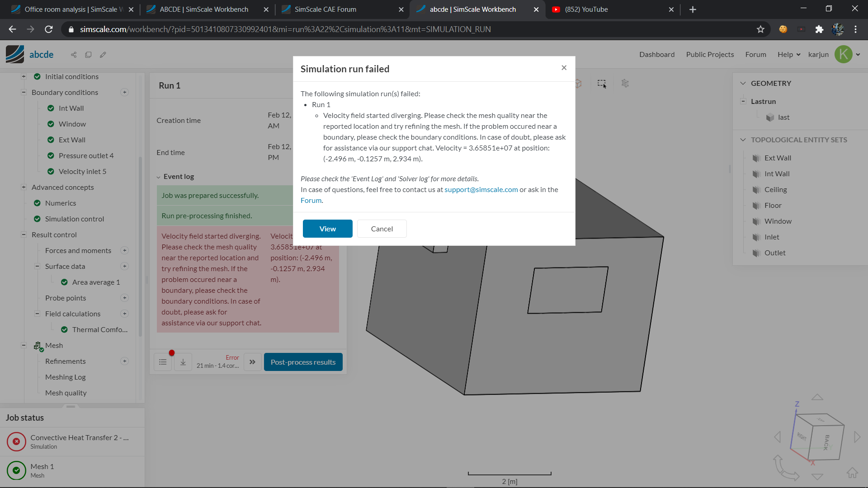868x488 pixels.
Task: Close the Simulation run failed dialog
Action: point(564,68)
